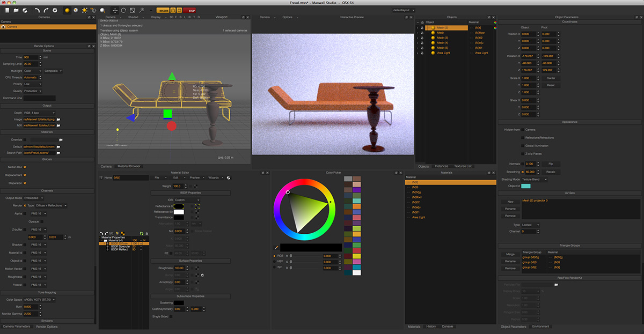Open the Priority Low dropdown
644x334 pixels.
coord(32,84)
